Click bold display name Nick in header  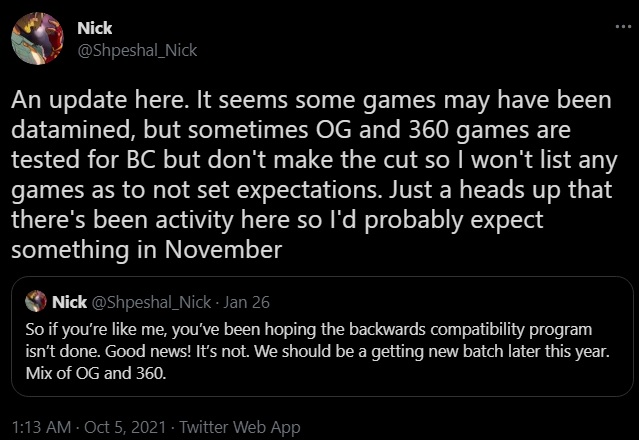click(94, 29)
